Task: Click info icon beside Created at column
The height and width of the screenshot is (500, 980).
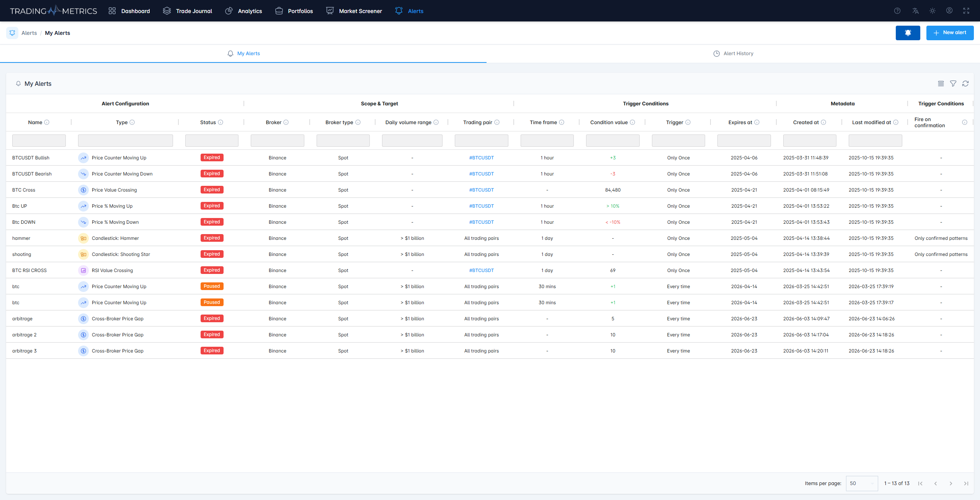Action: tap(823, 122)
